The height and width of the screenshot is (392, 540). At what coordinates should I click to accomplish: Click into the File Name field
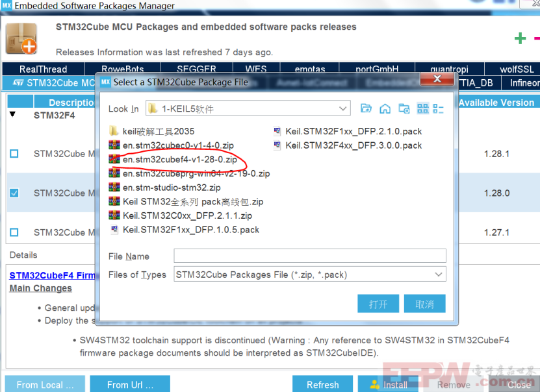coord(309,256)
